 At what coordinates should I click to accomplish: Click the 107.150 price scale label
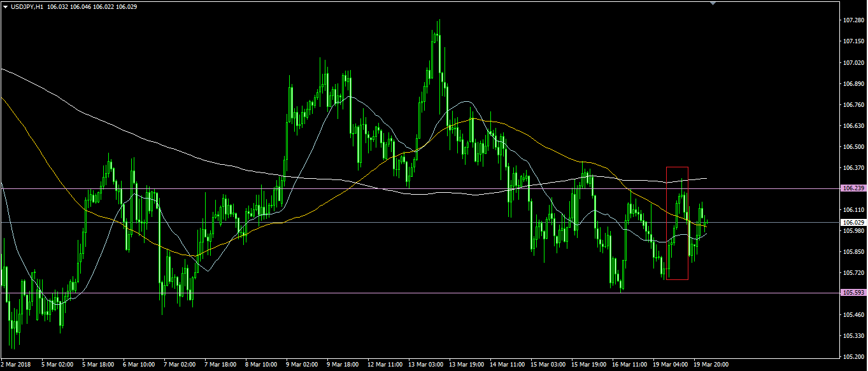(x=853, y=41)
